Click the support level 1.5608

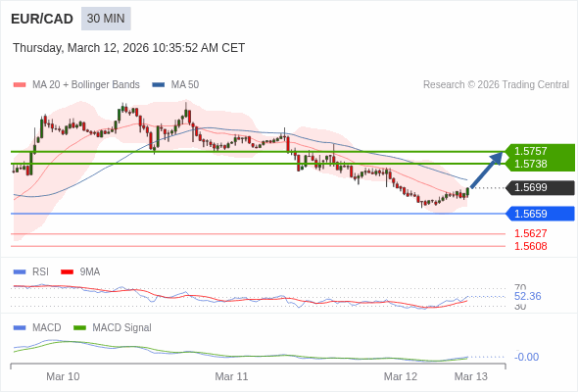point(530,246)
